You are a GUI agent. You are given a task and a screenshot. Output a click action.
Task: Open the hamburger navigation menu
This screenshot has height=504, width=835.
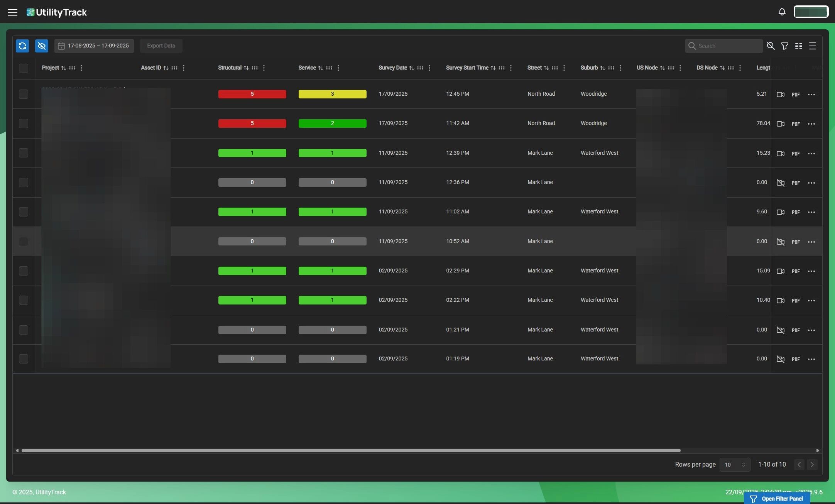(13, 12)
